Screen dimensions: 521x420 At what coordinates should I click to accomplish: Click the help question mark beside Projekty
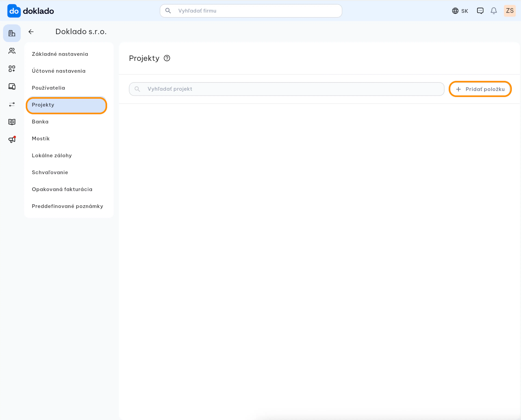[x=167, y=58]
